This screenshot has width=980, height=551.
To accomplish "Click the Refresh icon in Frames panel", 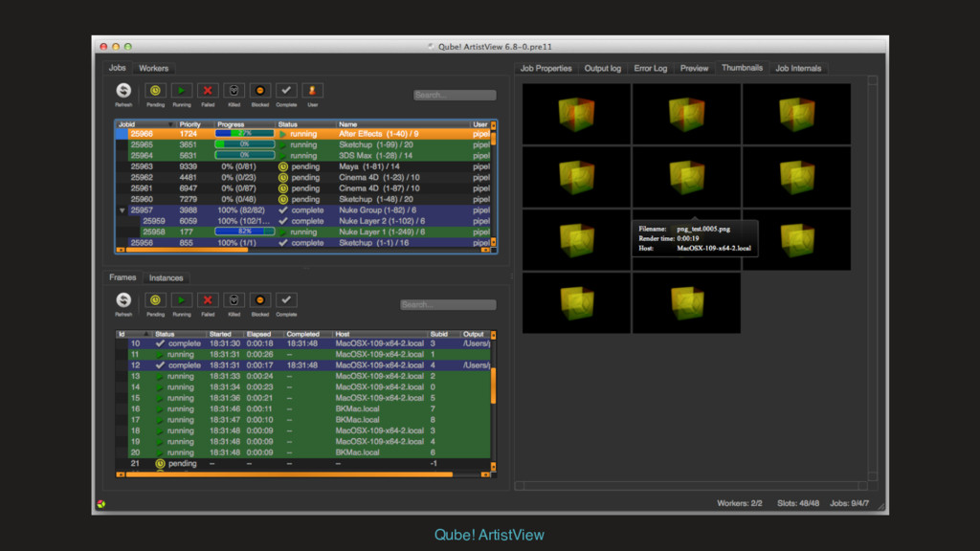I will pyautogui.click(x=123, y=300).
